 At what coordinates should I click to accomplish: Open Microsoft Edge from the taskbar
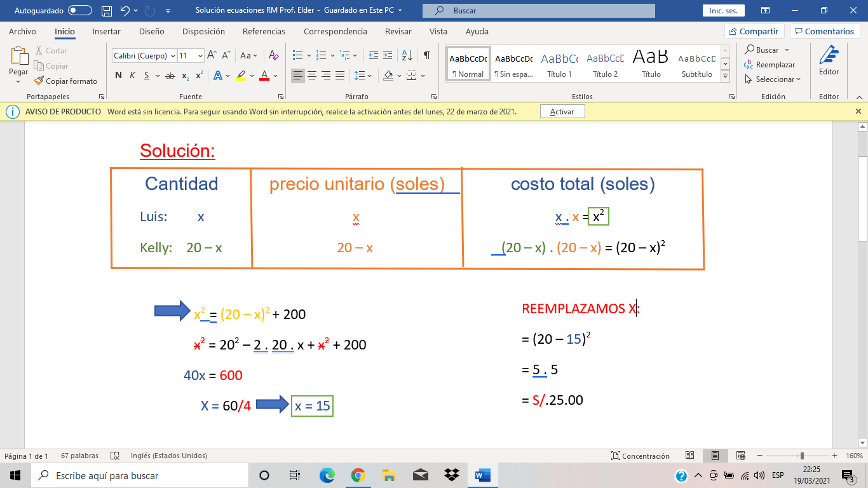click(327, 475)
